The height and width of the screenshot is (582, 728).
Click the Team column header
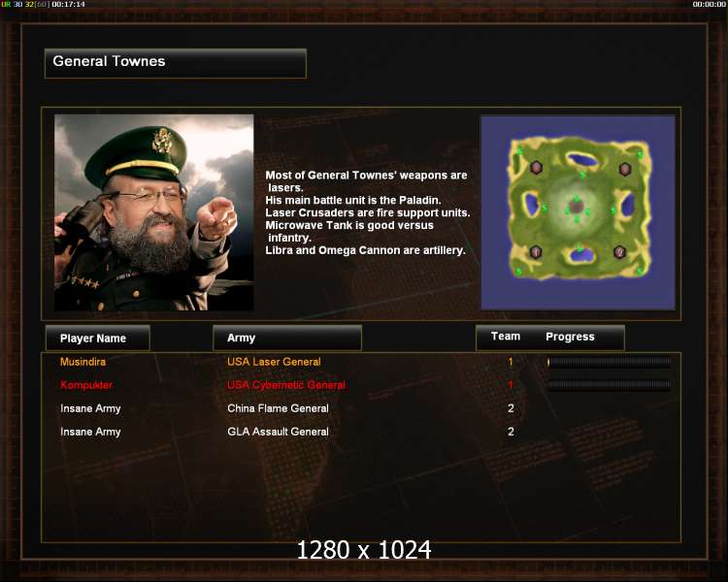click(505, 337)
